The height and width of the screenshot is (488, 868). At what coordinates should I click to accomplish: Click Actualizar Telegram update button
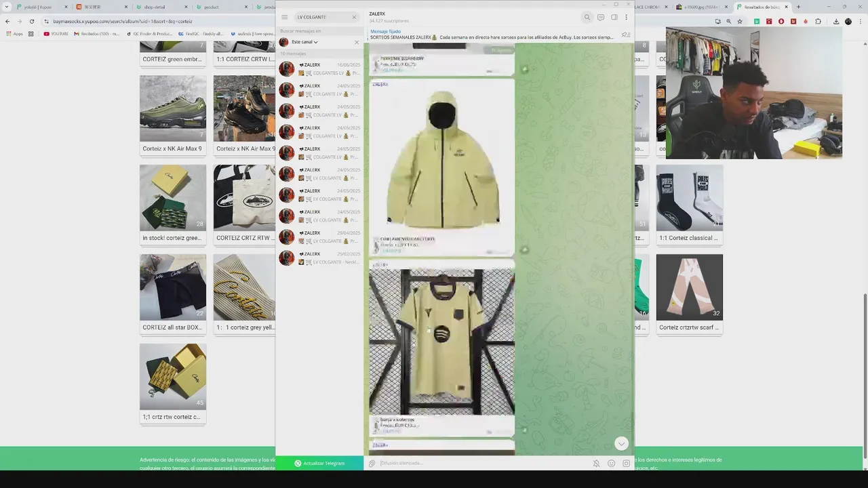(319, 463)
